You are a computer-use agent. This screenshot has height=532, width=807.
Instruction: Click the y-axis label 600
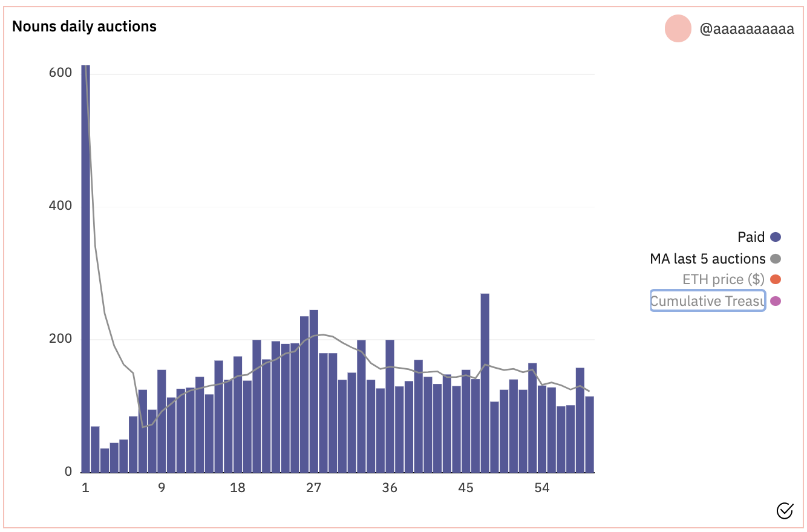pyautogui.click(x=60, y=72)
